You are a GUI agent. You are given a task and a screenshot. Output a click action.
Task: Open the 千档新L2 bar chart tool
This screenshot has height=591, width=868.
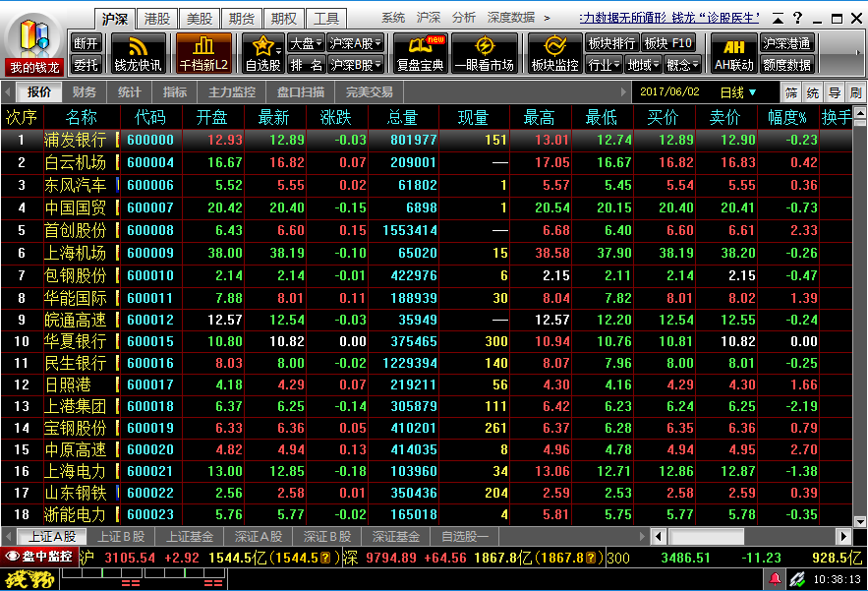click(203, 53)
